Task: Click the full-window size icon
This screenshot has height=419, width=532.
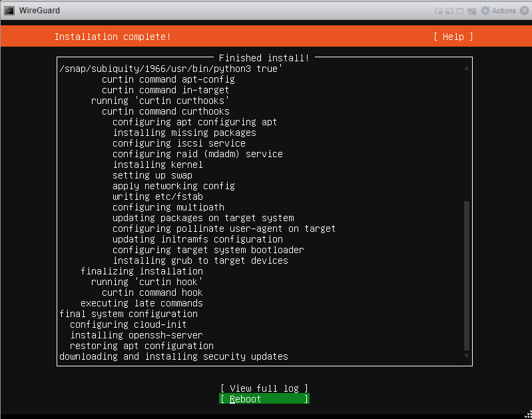Action: pos(459,11)
